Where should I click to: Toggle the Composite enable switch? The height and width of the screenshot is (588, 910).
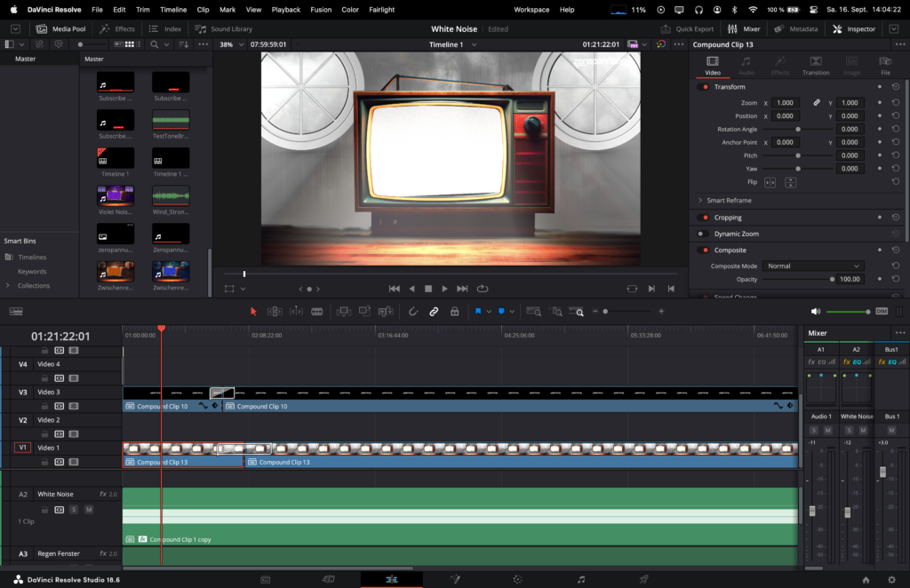pos(704,250)
